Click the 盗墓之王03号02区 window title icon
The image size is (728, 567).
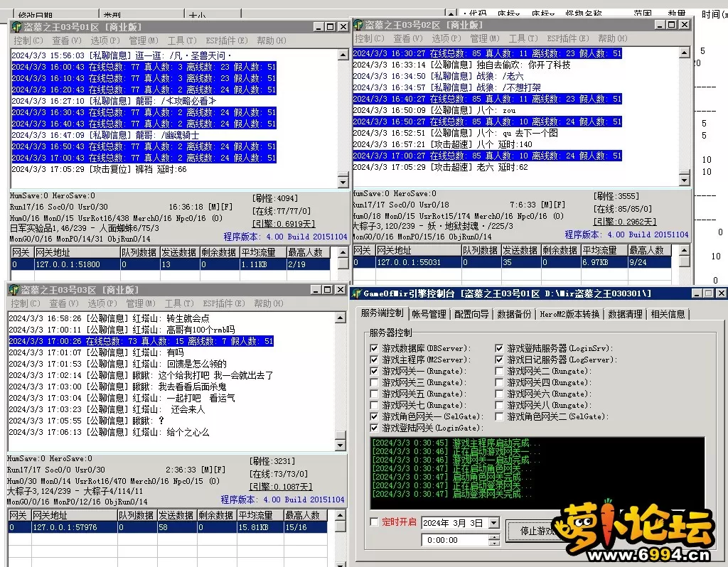coord(358,25)
